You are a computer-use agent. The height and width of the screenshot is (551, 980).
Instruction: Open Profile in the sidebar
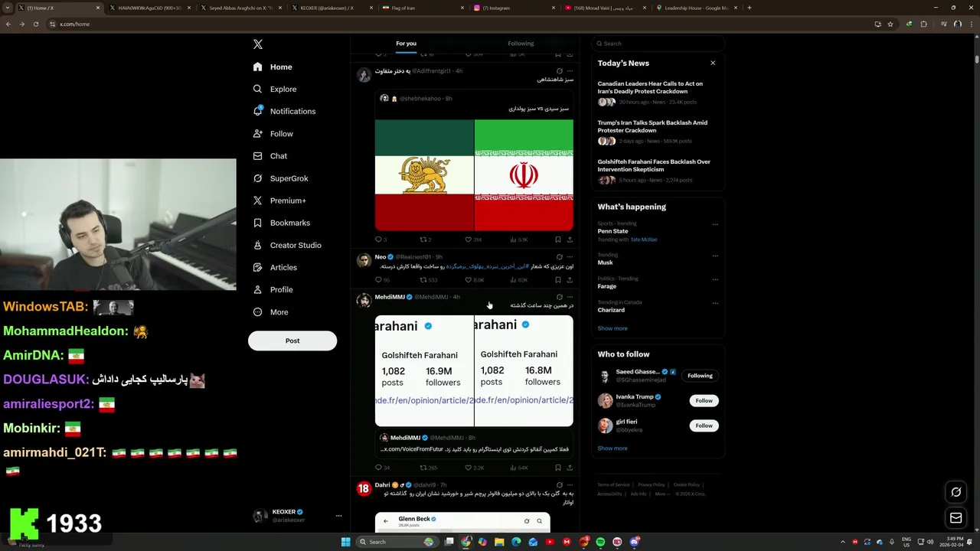[273, 289]
